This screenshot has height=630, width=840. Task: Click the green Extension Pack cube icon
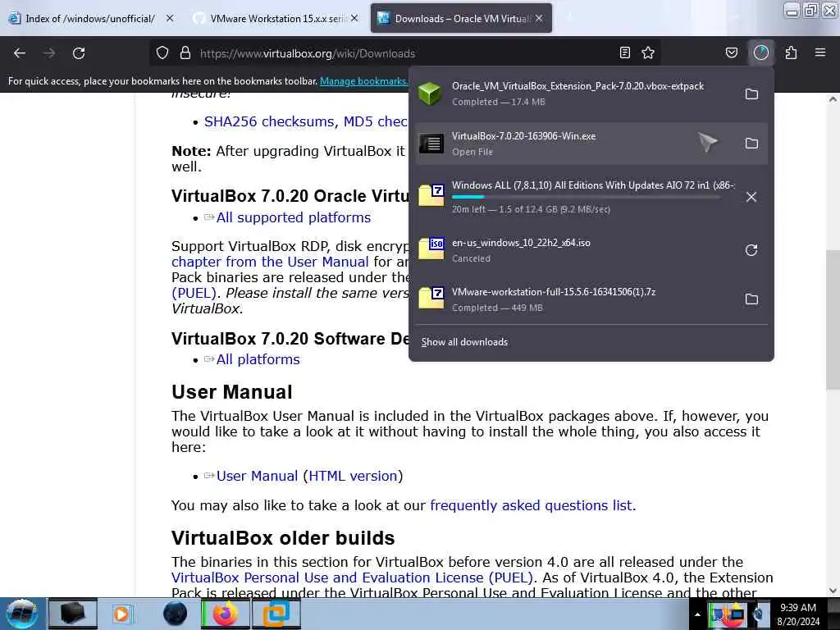pyautogui.click(x=430, y=94)
